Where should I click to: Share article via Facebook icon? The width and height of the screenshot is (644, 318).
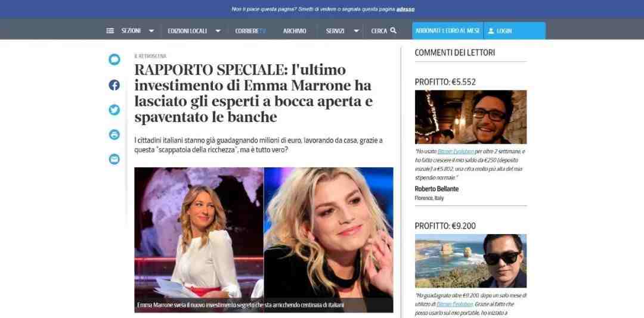click(x=114, y=85)
